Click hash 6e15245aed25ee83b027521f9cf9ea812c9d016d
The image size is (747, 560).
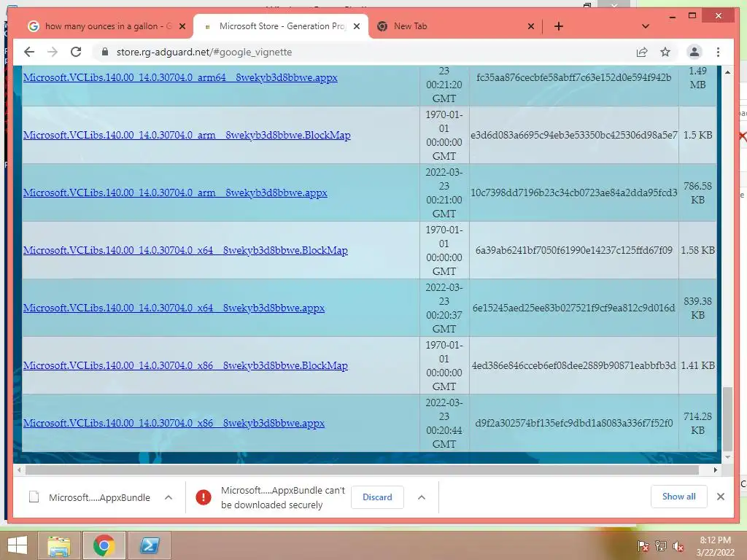574,308
